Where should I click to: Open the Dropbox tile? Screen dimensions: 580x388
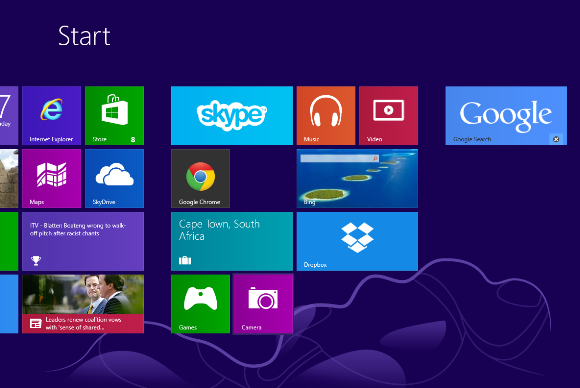point(357,241)
